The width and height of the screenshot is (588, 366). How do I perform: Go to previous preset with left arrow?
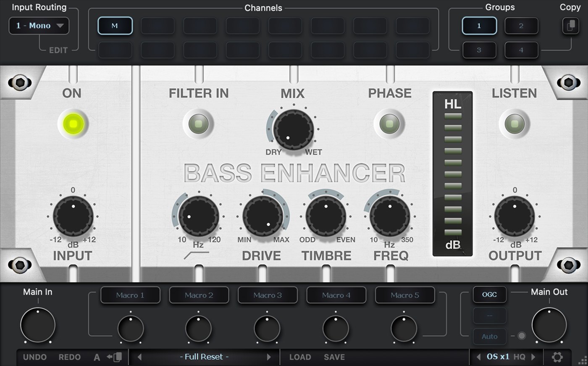139,357
